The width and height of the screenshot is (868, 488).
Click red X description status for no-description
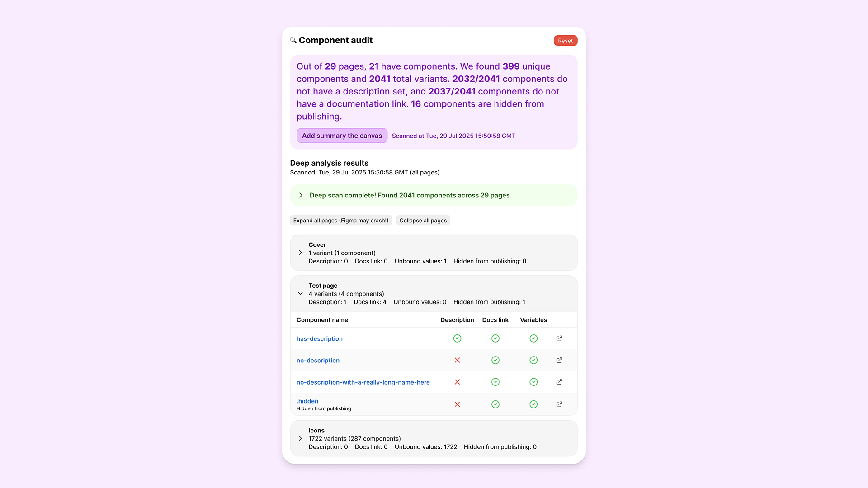457,360
